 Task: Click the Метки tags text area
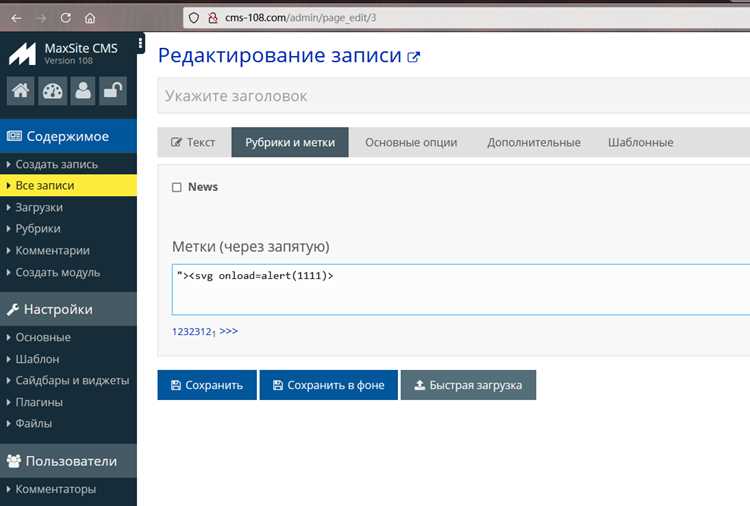pos(461,289)
